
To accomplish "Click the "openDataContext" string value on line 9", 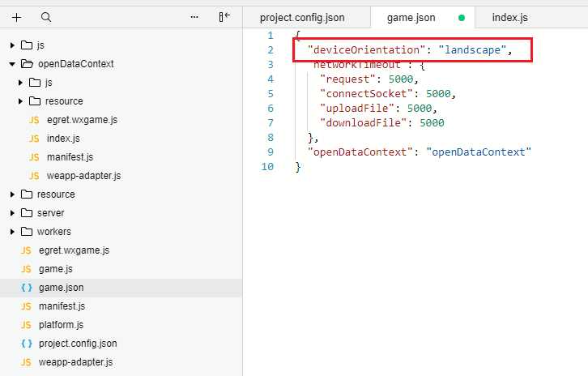I will (x=479, y=152).
